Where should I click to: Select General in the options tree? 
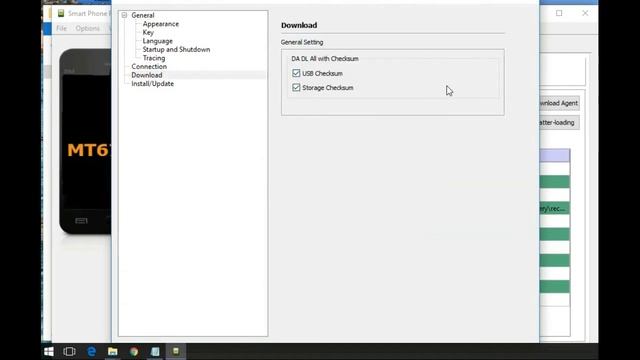click(143, 15)
